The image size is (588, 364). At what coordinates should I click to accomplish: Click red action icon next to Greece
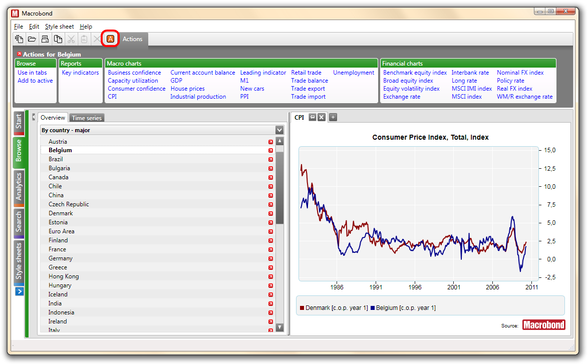click(x=270, y=267)
